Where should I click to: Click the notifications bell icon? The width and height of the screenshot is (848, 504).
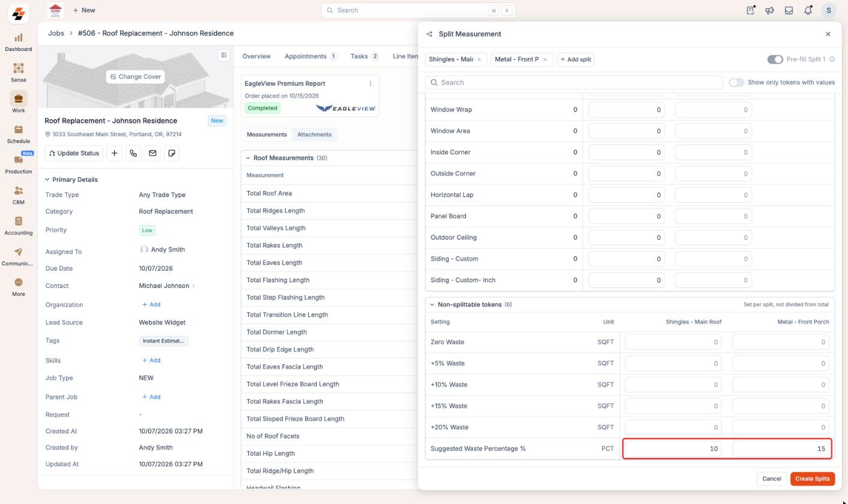808,10
